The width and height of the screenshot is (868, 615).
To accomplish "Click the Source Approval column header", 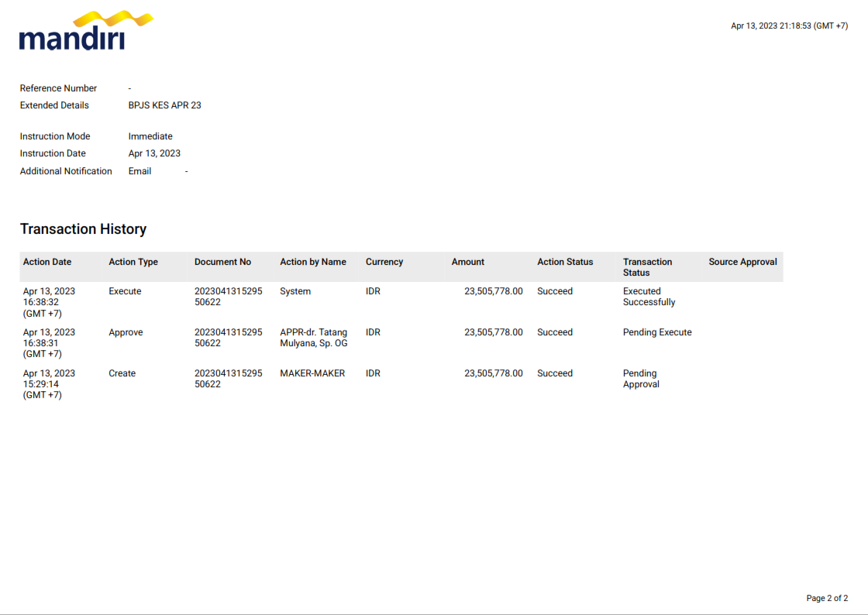I will (x=742, y=262).
